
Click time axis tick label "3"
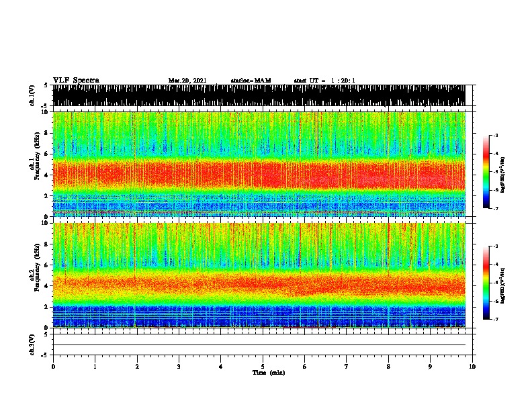point(179,367)
